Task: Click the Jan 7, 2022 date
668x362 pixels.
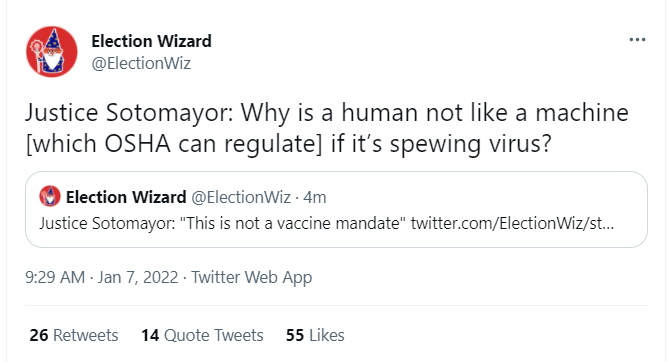Action: [x=138, y=277]
